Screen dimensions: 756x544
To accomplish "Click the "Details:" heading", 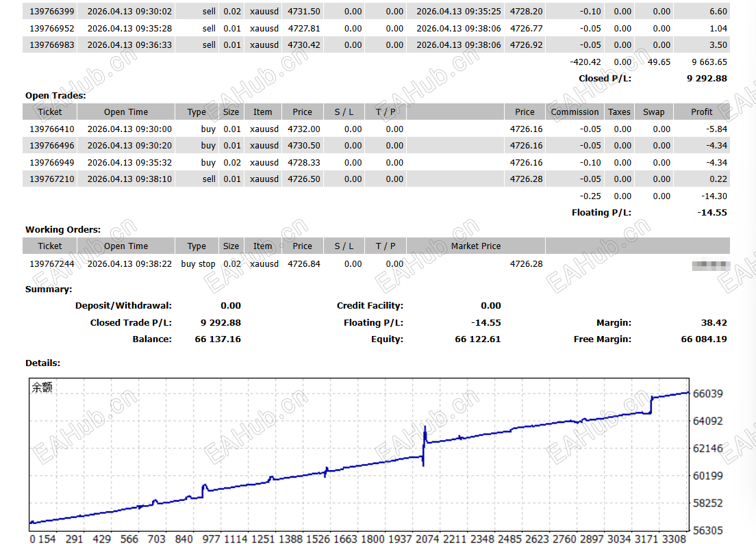I will [x=43, y=363].
